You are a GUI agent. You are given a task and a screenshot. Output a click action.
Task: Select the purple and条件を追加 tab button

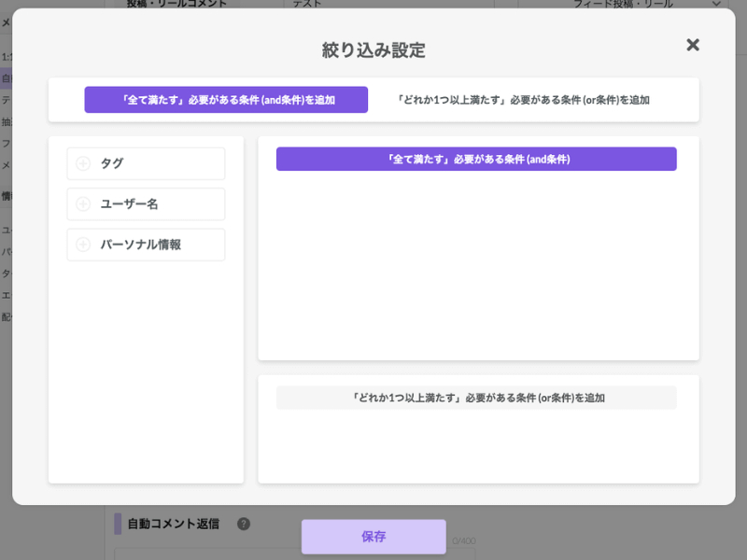226,100
